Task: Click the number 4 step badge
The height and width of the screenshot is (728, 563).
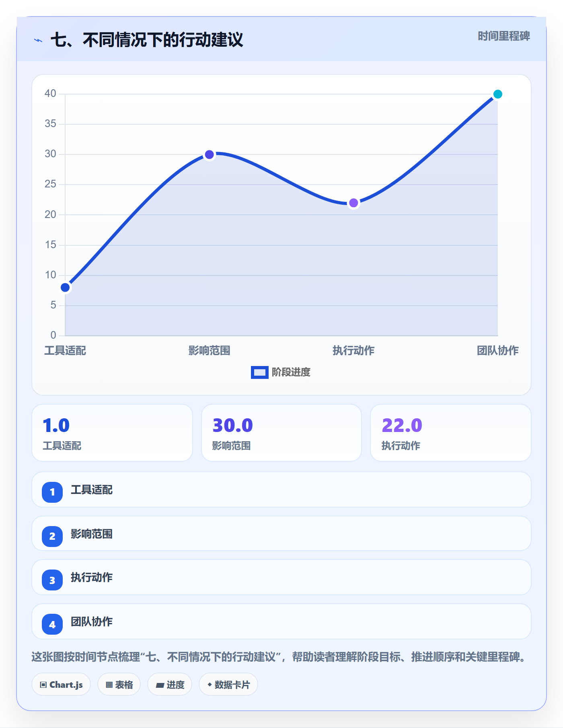Action: [x=52, y=625]
